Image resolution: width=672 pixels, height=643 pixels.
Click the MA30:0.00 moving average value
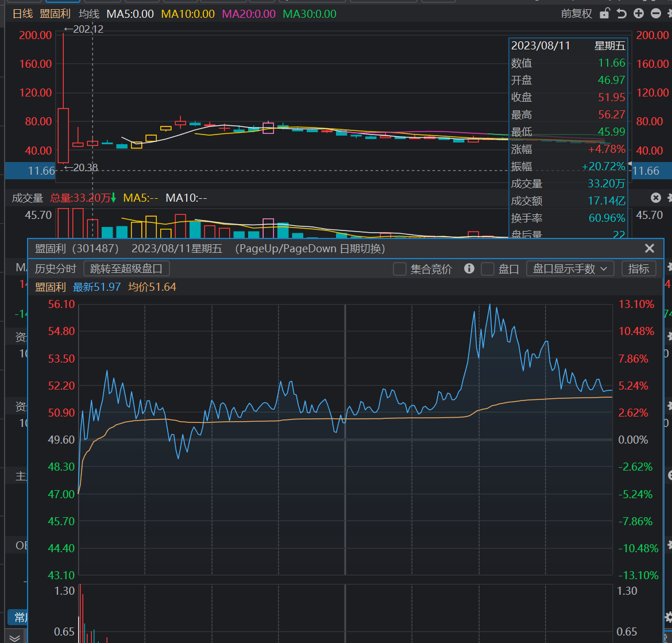tap(310, 14)
